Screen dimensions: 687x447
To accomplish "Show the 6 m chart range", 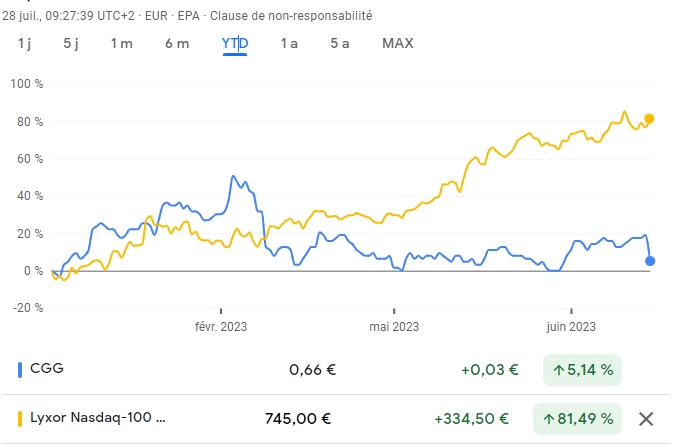I will (x=177, y=43).
